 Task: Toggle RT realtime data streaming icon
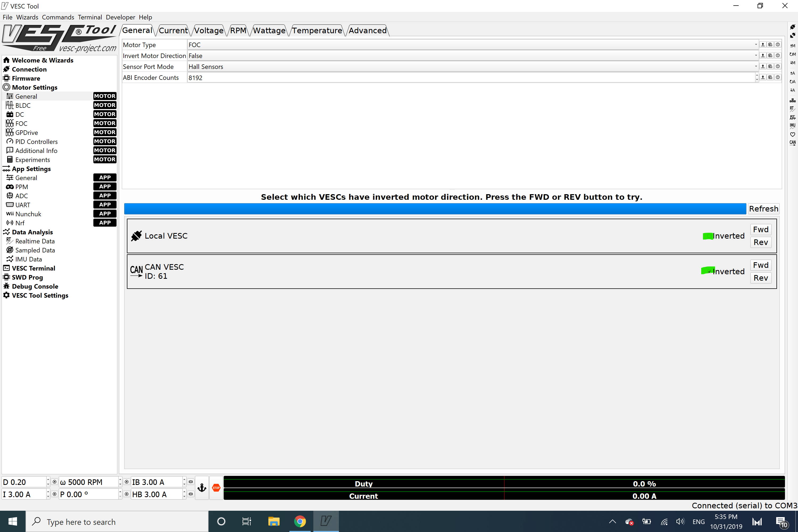click(x=792, y=109)
